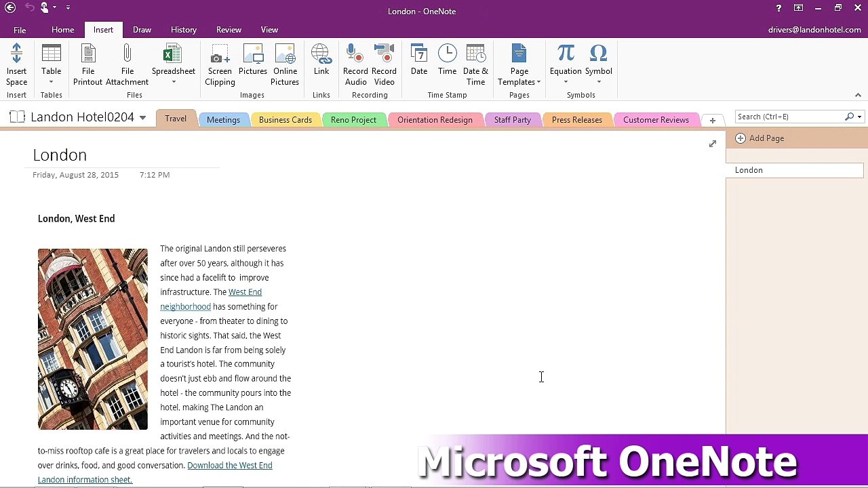Image resolution: width=868 pixels, height=488 pixels.
Task: Open Customize Quick Access Toolbar dropdown
Action: 68,7
